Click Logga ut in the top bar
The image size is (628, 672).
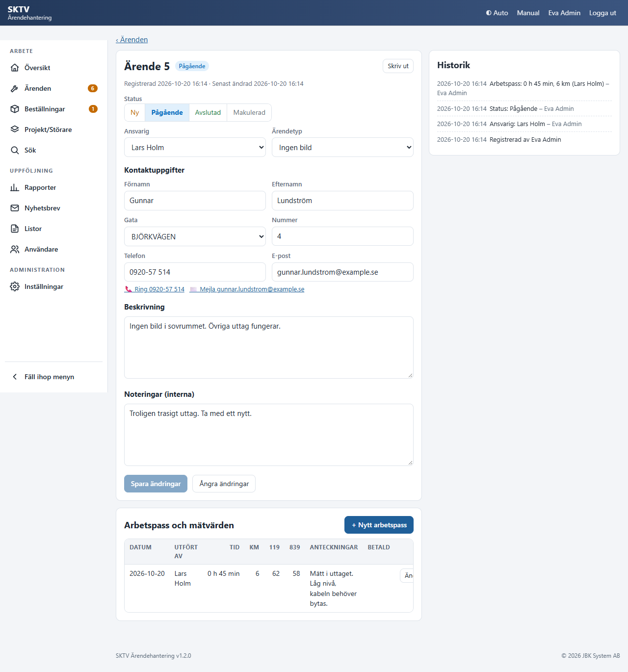tap(602, 13)
